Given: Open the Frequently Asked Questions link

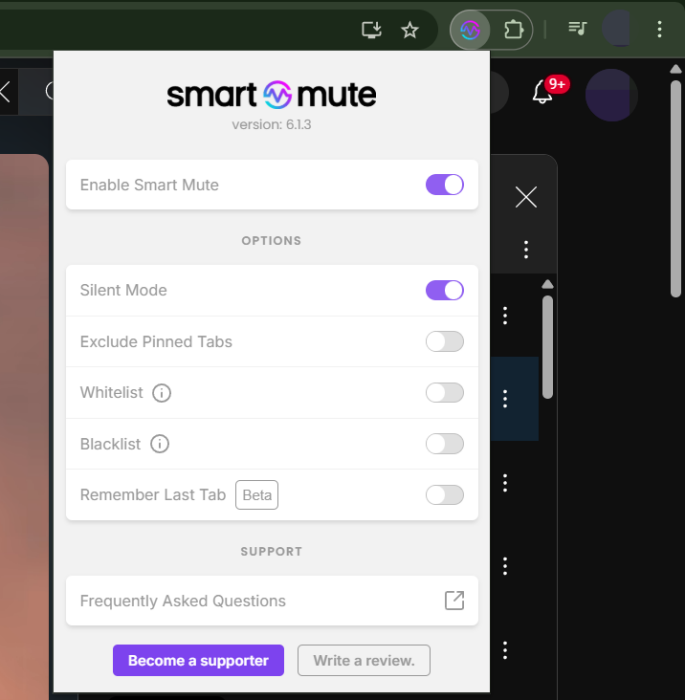Looking at the screenshot, I should 272,600.
